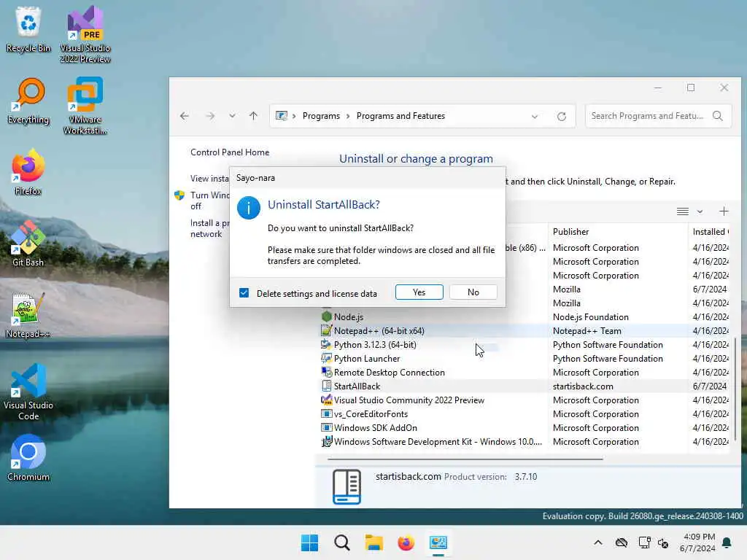The height and width of the screenshot is (560, 747).
Task: Click the Forward arrow in the address bar
Action: [x=210, y=116]
